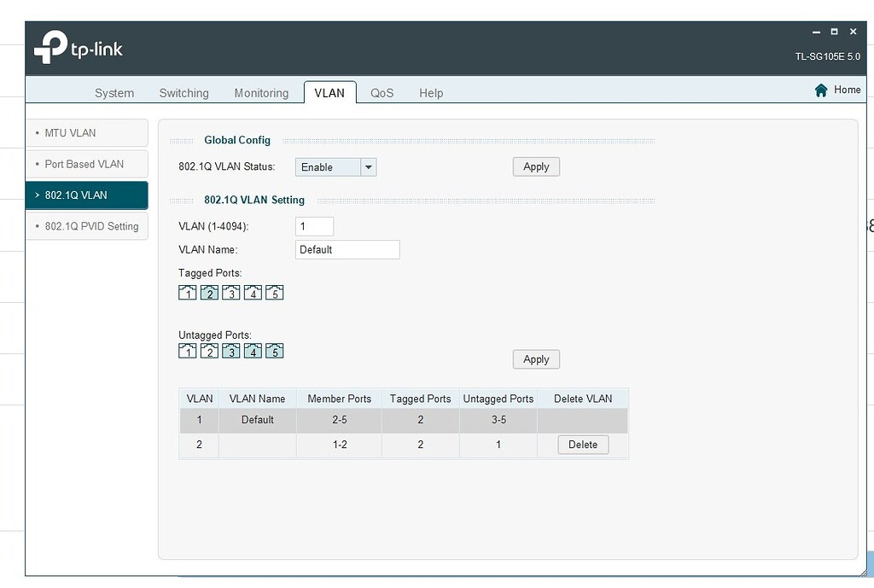
Task: Open the 802.1Q VLAN Status dropdown
Action: click(367, 166)
